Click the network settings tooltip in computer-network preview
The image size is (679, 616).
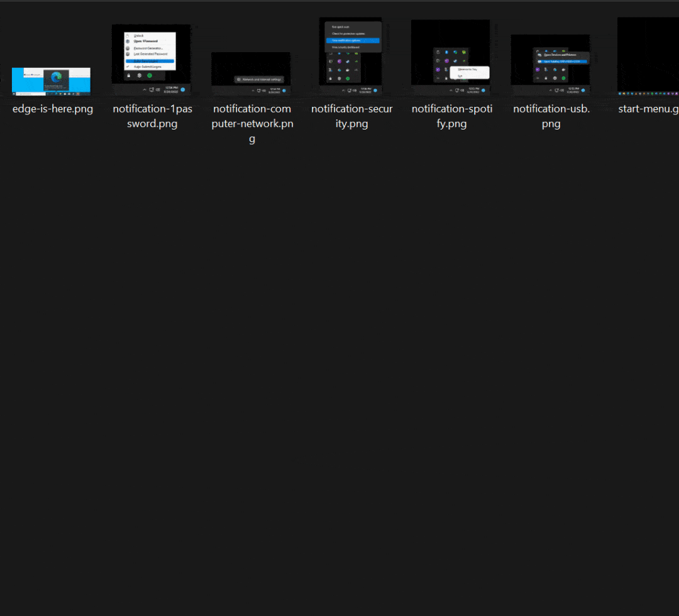(259, 79)
